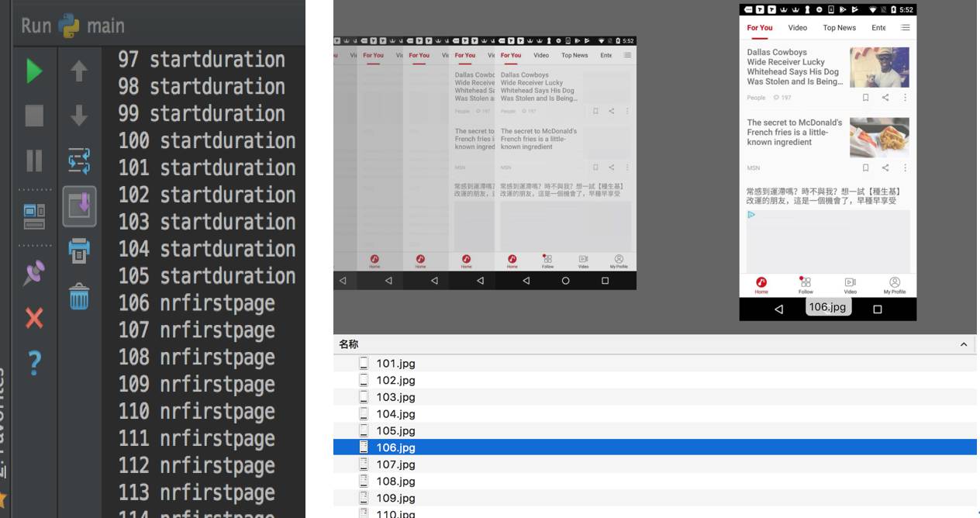Viewport: 980px width, 518px height.
Task: Select highlighted file 106.jpg
Action: (x=655, y=447)
